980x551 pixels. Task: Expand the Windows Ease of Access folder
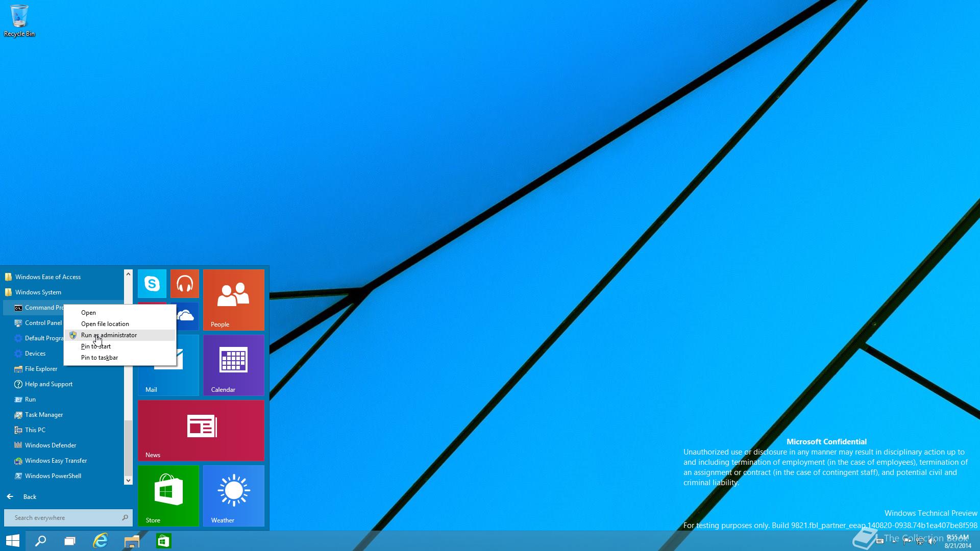tap(64, 277)
